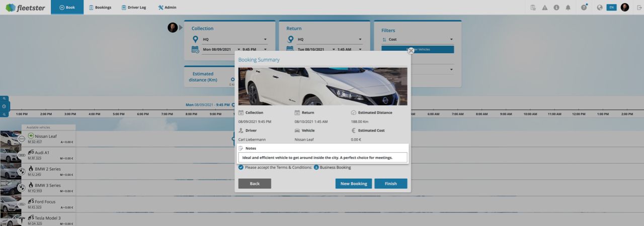
Task: Click the clock icon on timeline sidebar
Action: point(4,106)
